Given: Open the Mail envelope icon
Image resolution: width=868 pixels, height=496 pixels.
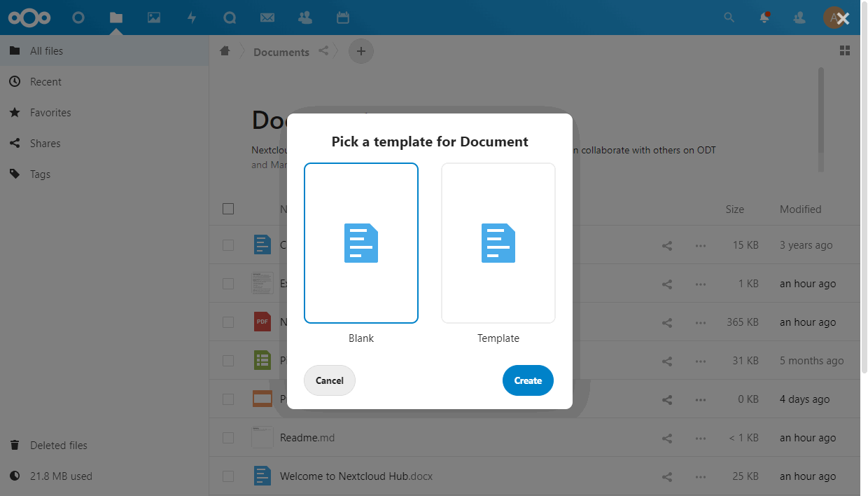Looking at the screenshot, I should point(267,18).
